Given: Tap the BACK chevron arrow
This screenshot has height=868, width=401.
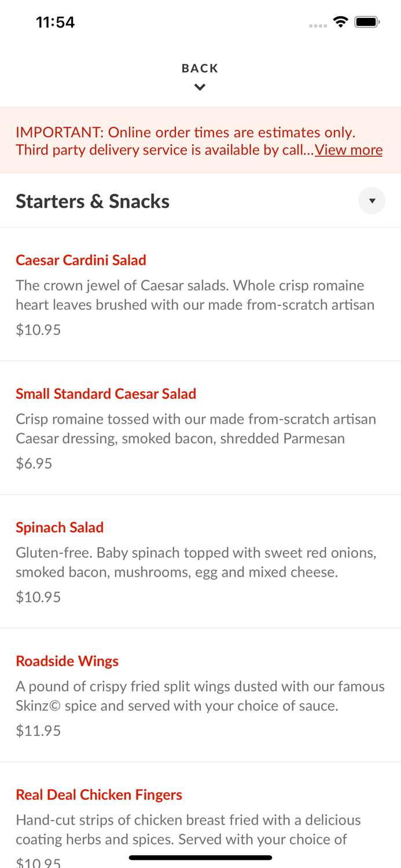Looking at the screenshot, I should [200, 87].
